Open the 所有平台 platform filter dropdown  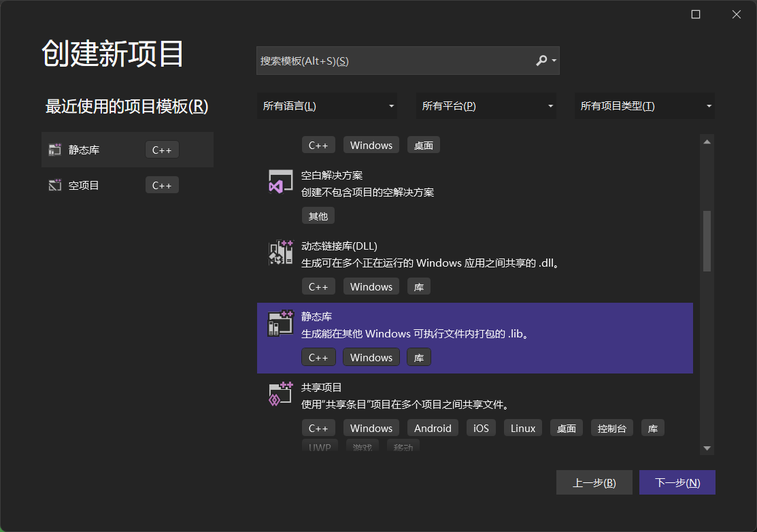(x=486, y=106)
